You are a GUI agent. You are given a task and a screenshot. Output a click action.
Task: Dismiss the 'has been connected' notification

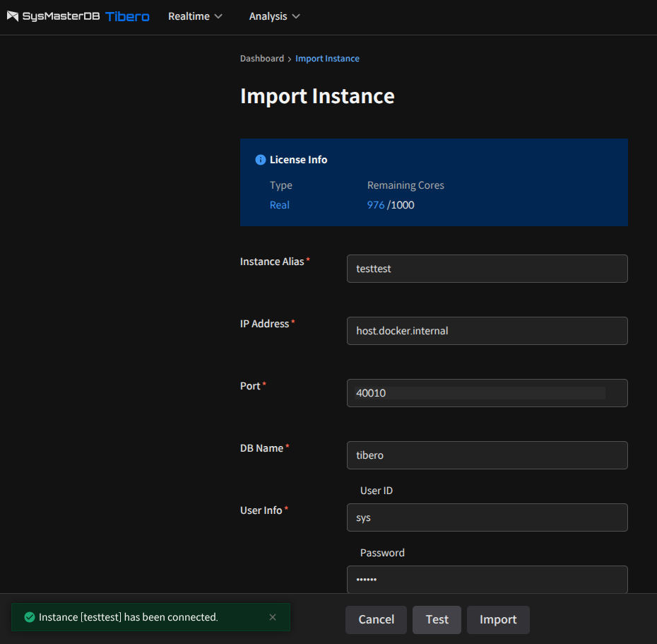coord(273,617)
